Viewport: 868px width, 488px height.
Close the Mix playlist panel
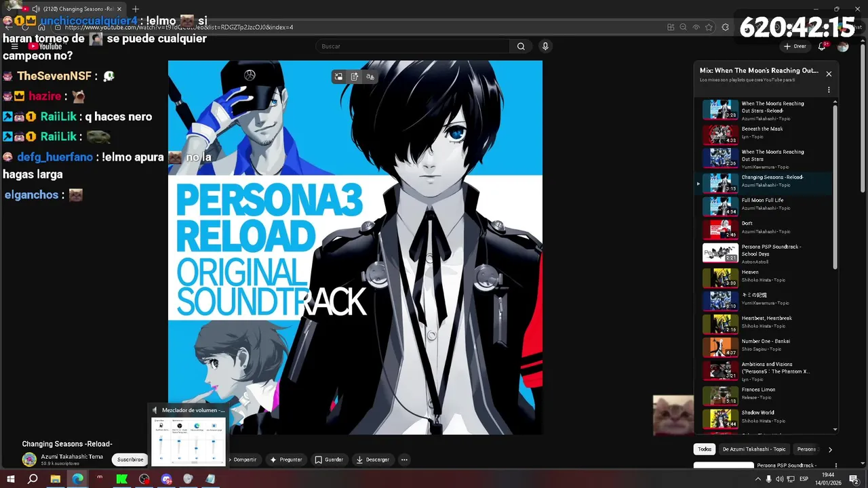pyautogui.click(x=828, y=74)
